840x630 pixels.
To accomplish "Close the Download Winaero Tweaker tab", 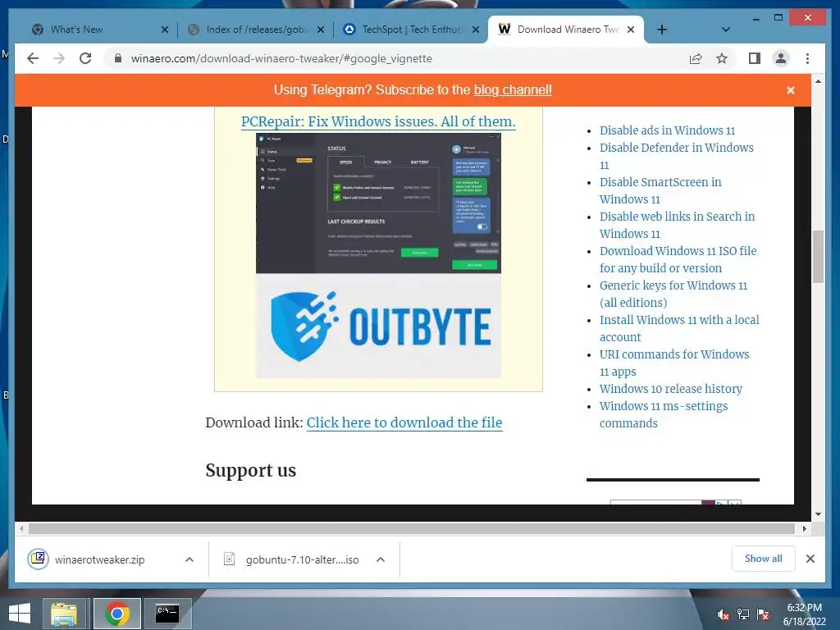I will point(631,30).
